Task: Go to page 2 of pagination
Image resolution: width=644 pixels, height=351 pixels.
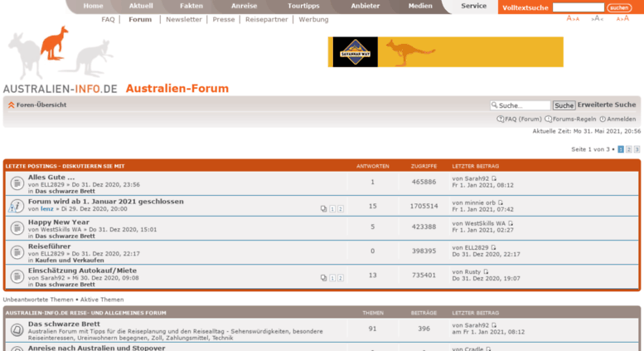Action: coord(629,149)
